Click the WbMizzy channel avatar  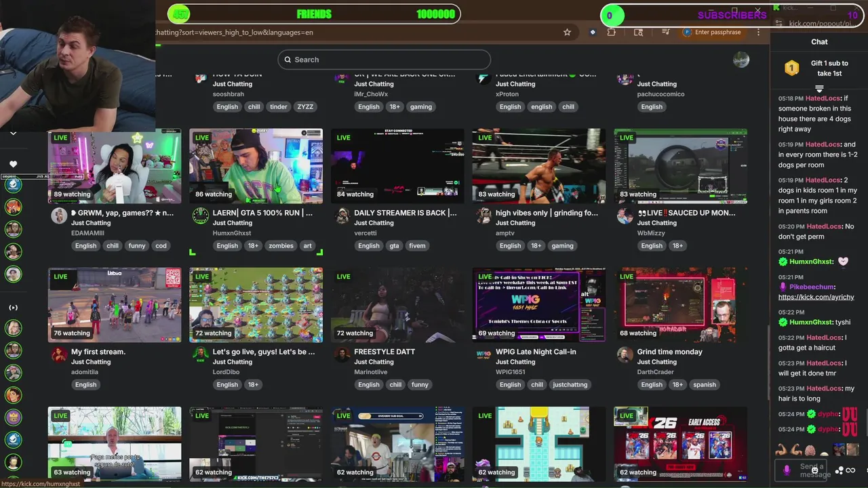625,216
